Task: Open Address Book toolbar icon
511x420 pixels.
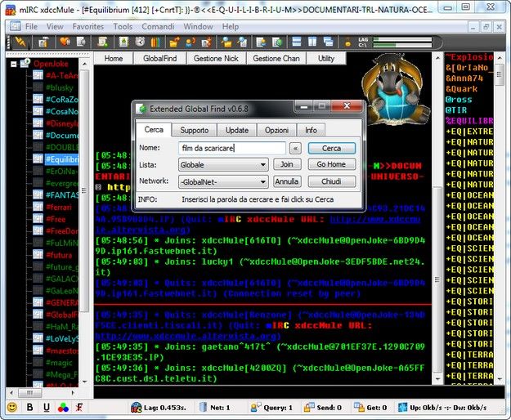Action: [123, 42]
